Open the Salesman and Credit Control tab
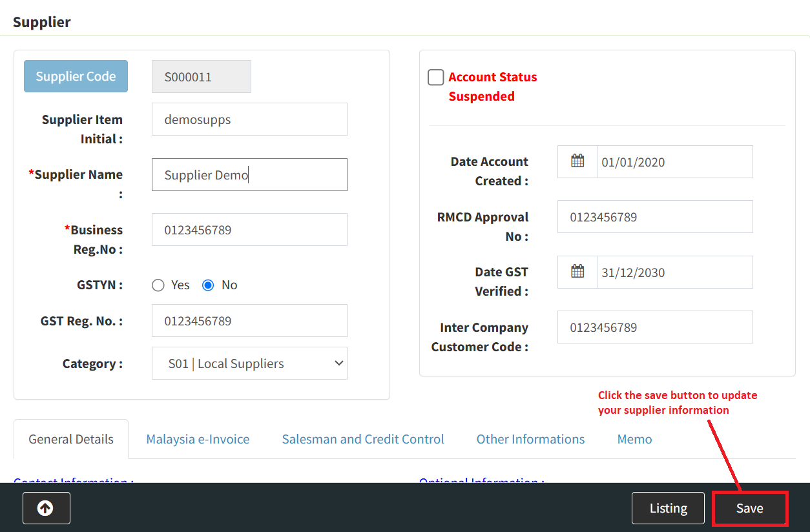Image resolution: width=810 pixels, height=532 pixels. click(362, 439)
